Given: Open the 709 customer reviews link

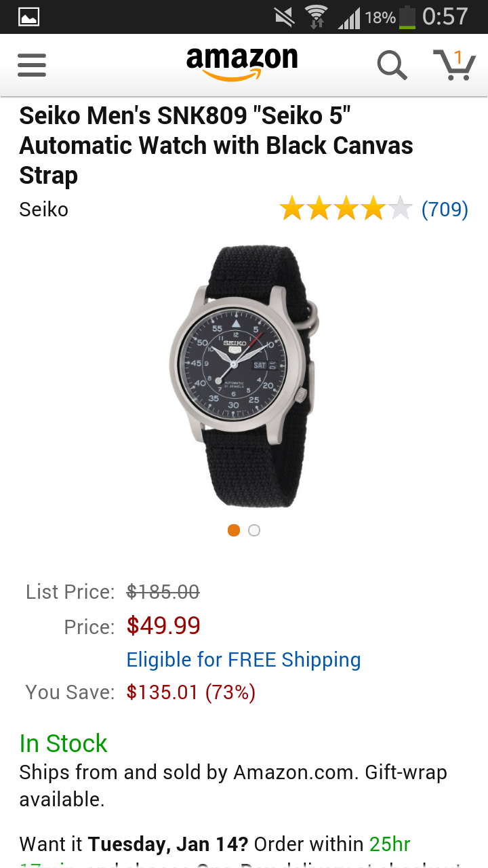Looking at the screenshot, I should [445, 210].
